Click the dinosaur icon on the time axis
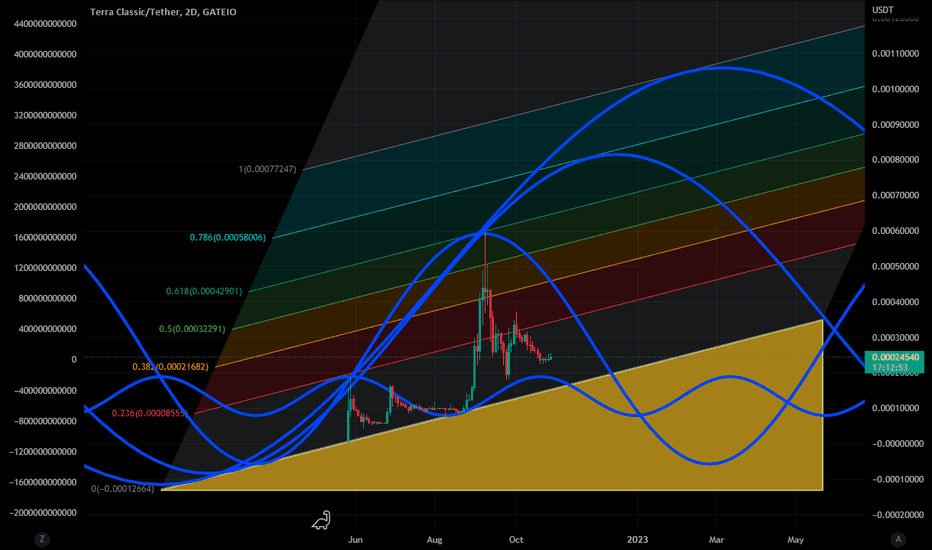Image resolution: width=932 pixels, height=550 pixels. [322, 520]
